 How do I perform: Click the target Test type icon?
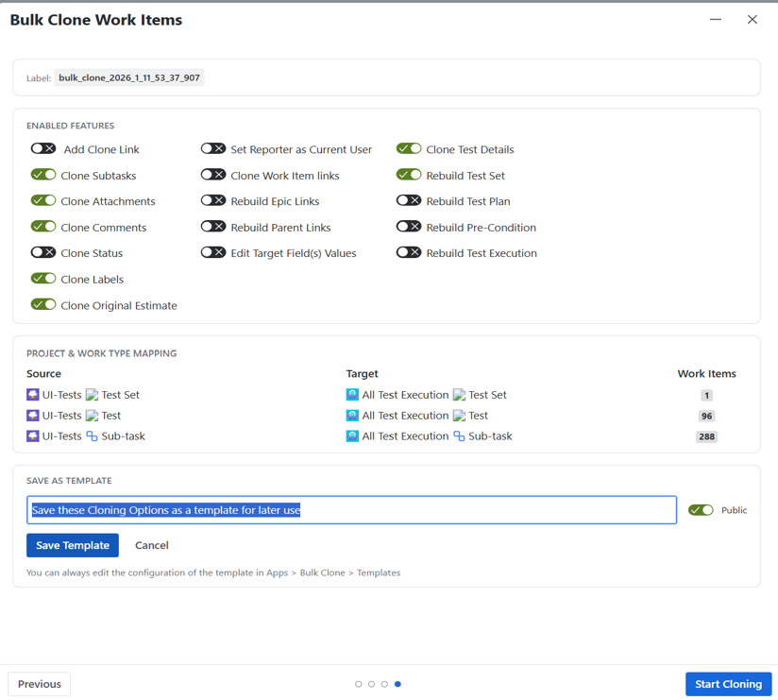459,416
